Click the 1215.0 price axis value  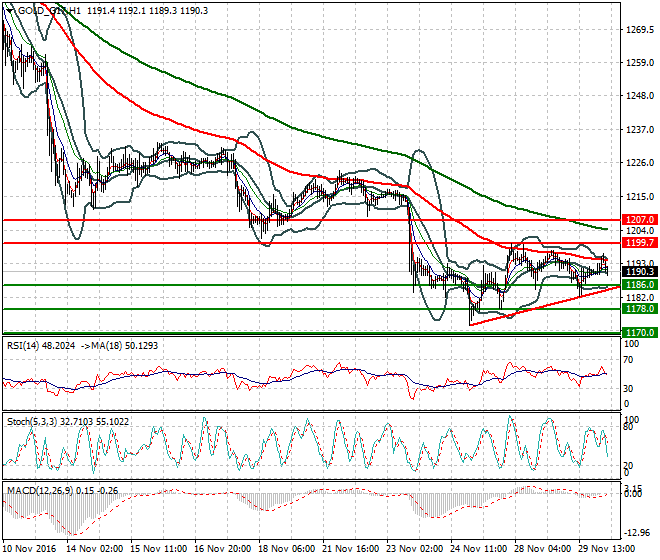640,197
